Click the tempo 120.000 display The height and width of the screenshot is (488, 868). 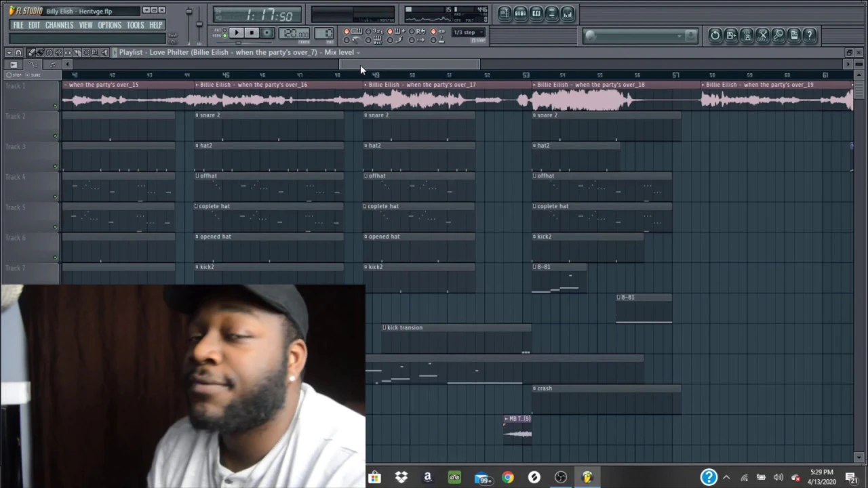(x=294, y=33)
